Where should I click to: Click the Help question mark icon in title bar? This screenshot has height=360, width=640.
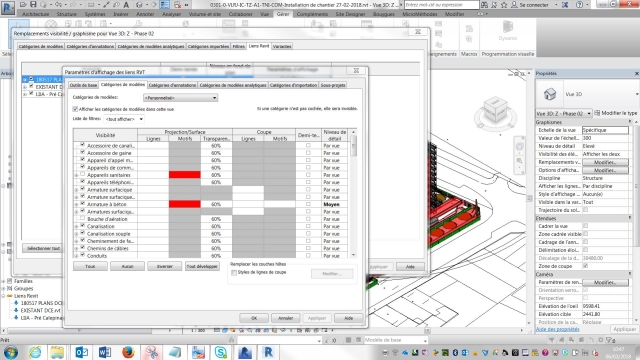(580, 4)
